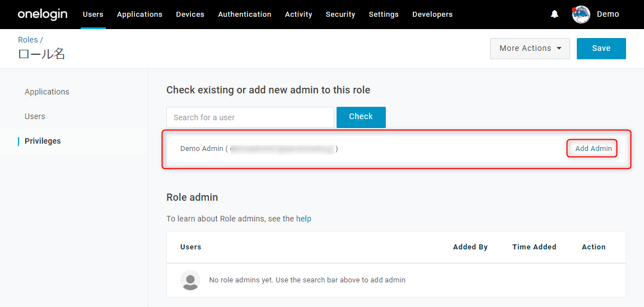Open the Applications top menu
The image size is (644, 307).
(139, 15)
